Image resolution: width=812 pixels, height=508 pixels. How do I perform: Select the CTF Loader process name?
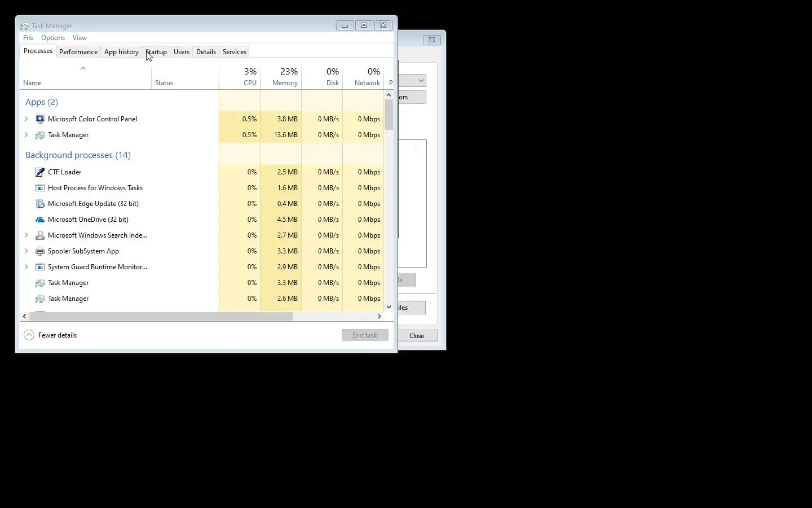64,172
